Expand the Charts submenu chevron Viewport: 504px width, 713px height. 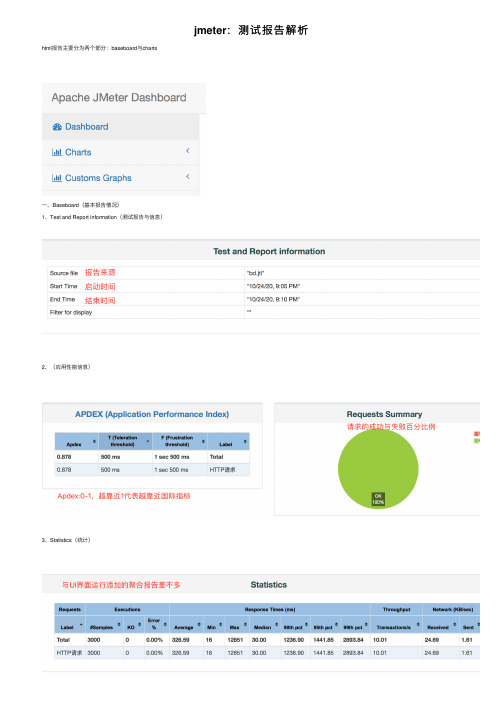tap(187, 151)
